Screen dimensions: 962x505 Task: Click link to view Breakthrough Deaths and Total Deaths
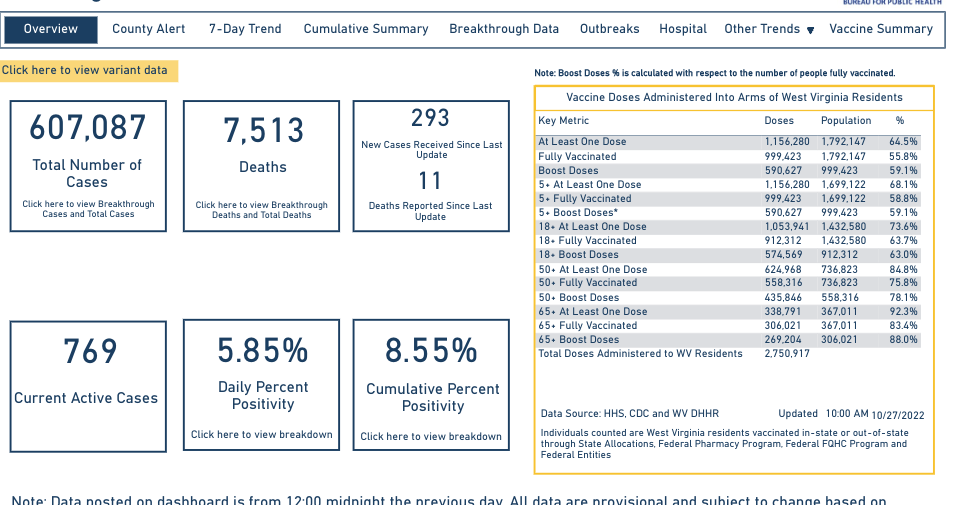pyautogui.click(x=262, y=209)
